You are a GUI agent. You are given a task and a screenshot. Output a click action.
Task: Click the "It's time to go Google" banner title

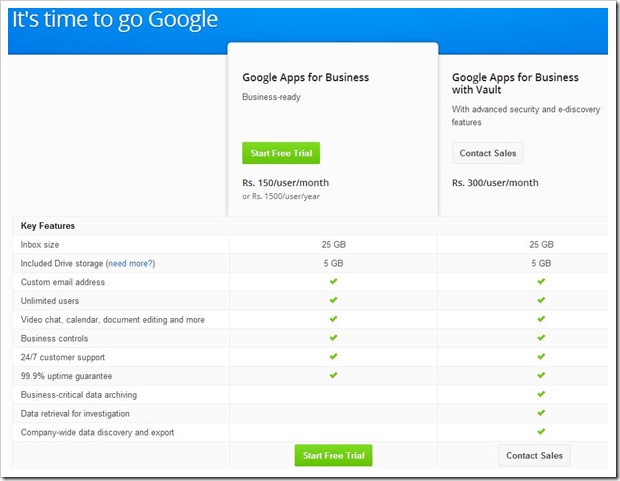115,21
